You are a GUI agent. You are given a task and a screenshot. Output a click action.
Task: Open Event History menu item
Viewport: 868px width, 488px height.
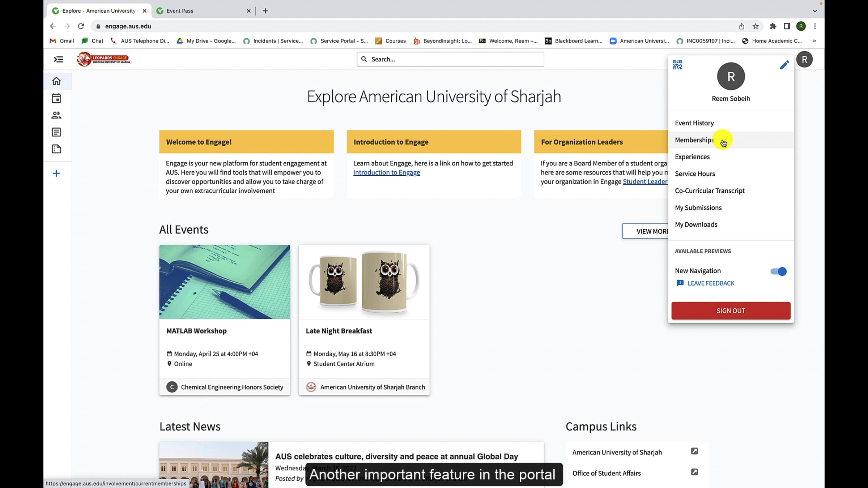(x=731, y=123)
